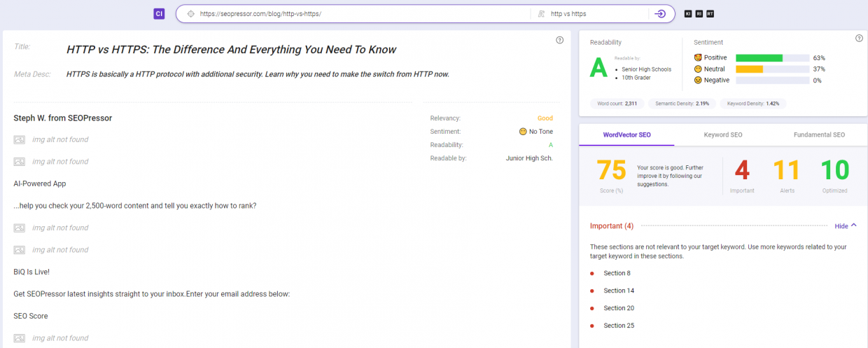The height and width of the screenshot is (348, 868).
Task: Click the help icon in the content panel
Action: tap(559, 40)
